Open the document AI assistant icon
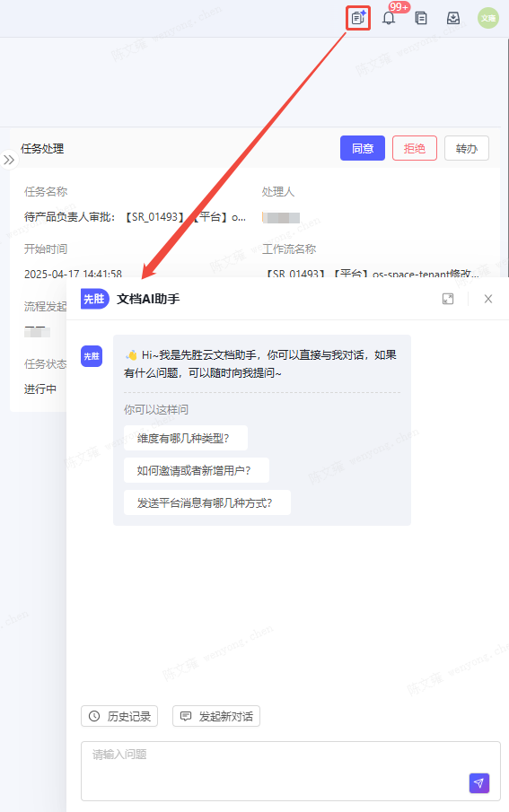509x812 pixels. (358, 18)
